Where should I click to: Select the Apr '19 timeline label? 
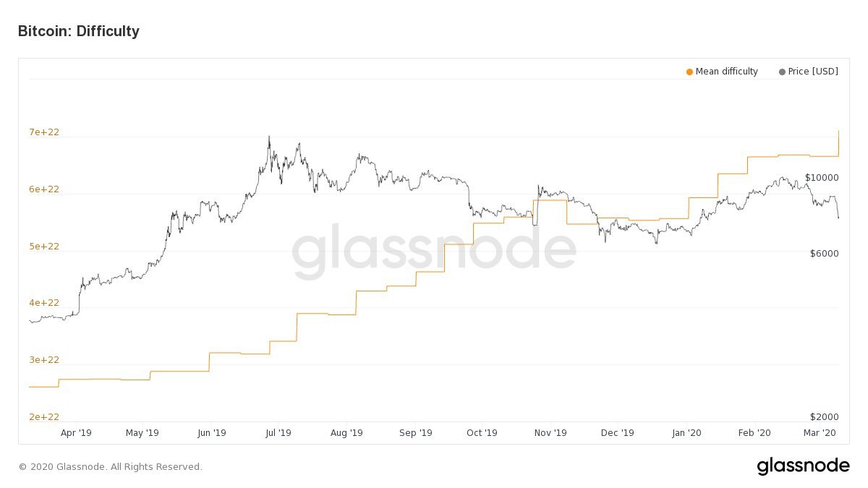pos(75,433)
